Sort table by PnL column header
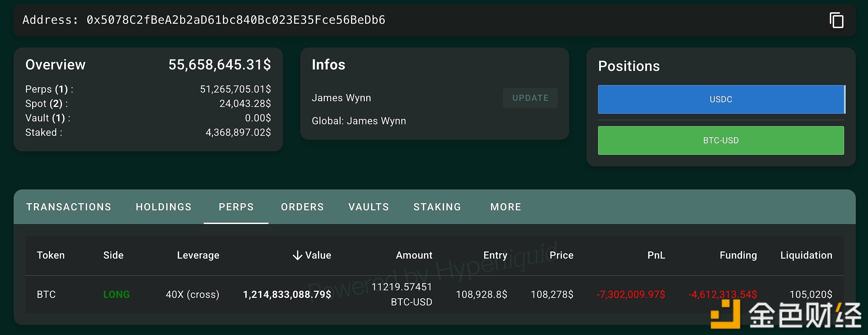The image size is (868, 335). click(656, 255)
